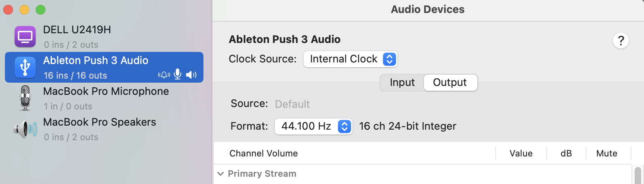The width and height of the screenshot is (644, 184).
Task: Click the USB icon for Ableton Push 3
Action: pyautogui.click(x=25, y=67)
